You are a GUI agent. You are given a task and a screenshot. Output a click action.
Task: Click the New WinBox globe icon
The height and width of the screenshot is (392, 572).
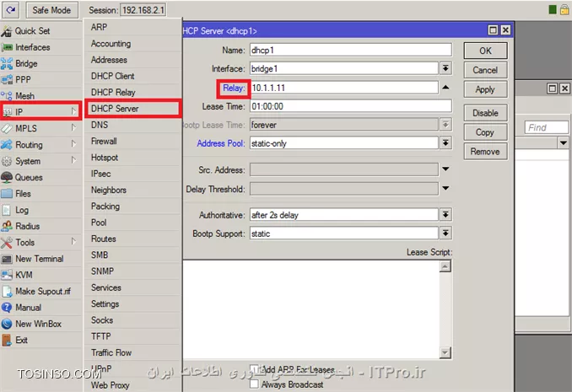click(7, 324)
